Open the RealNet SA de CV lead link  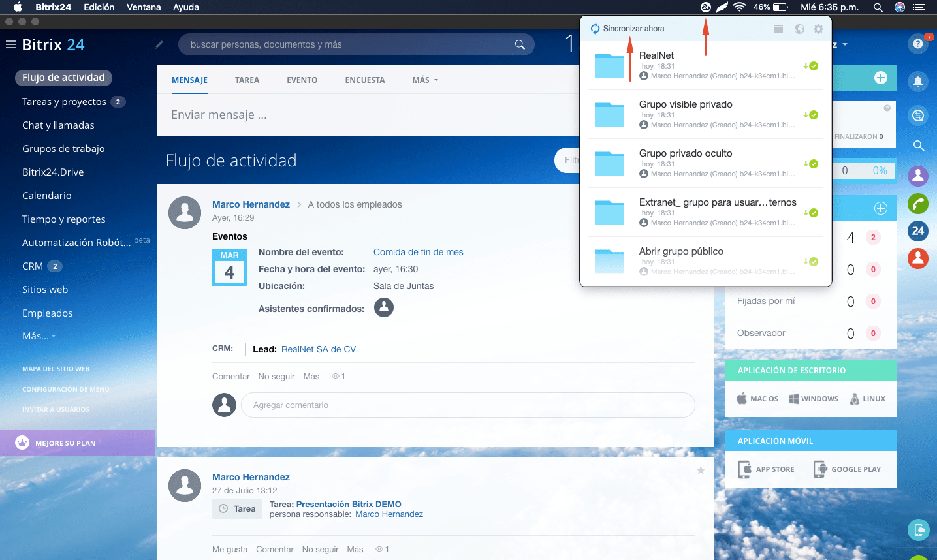(x=319, y=349)
